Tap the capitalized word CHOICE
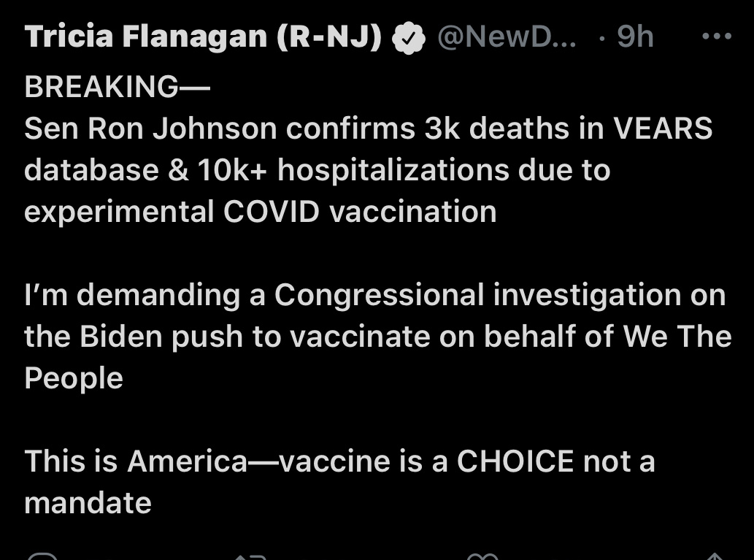This screenshot has width=754, height=560. (515, 461)
